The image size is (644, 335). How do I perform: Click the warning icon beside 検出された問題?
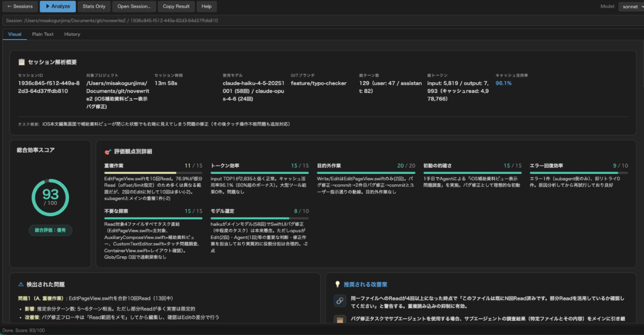21,284
